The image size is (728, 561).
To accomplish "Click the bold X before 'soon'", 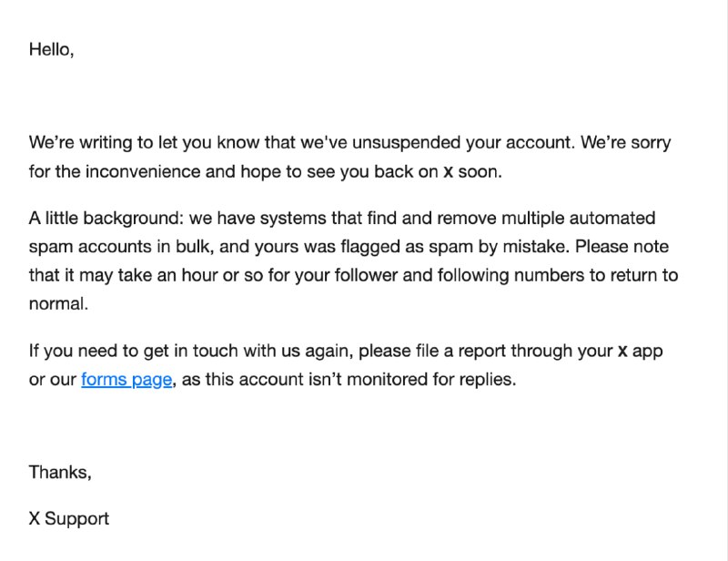I will point(448,172).
